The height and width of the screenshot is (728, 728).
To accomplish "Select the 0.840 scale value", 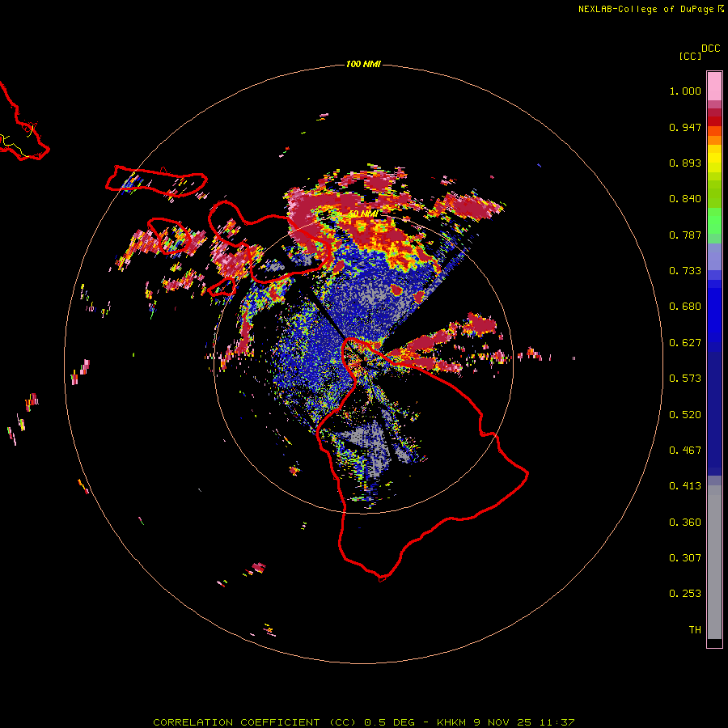I will coord(685,199).
